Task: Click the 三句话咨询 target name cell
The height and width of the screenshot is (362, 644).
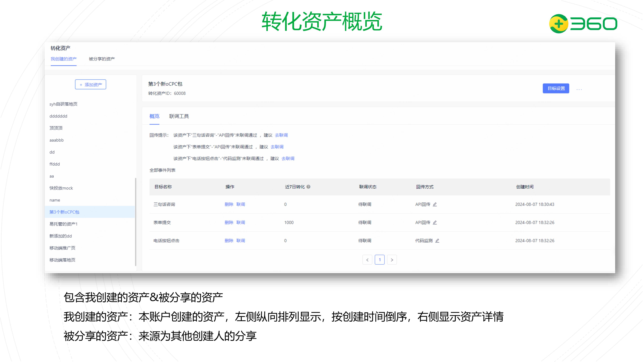Action: (x=164, y=204)
